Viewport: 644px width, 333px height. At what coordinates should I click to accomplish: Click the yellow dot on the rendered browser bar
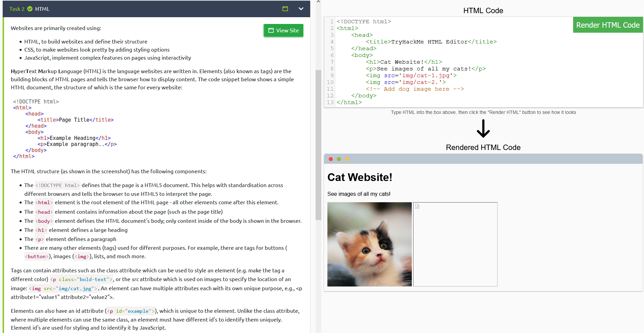tap(347, 159)
